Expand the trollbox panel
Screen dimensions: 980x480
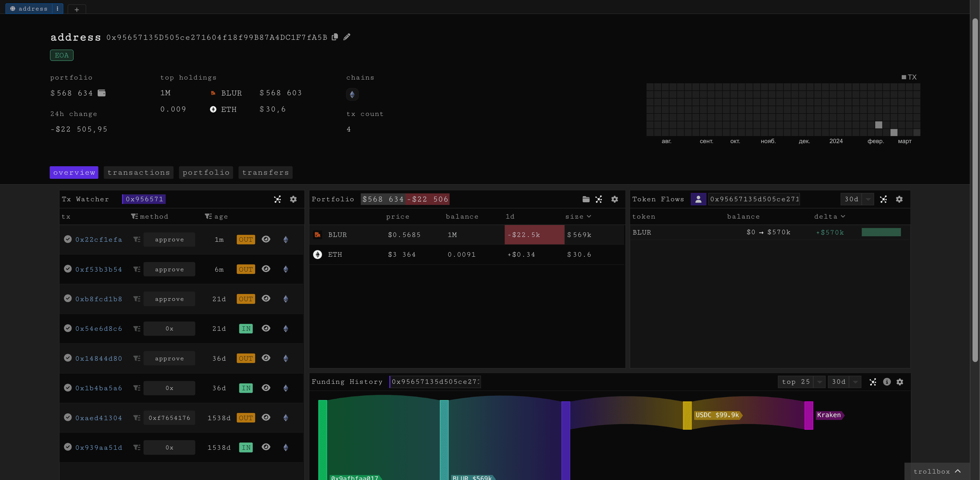(958, 471)
